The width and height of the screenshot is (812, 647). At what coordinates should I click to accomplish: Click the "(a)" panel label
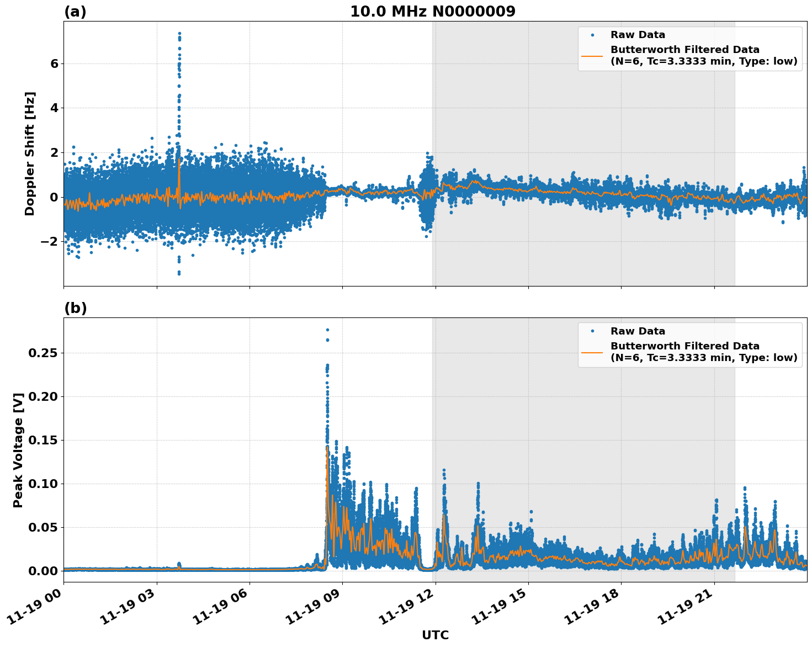pos(75,12)
